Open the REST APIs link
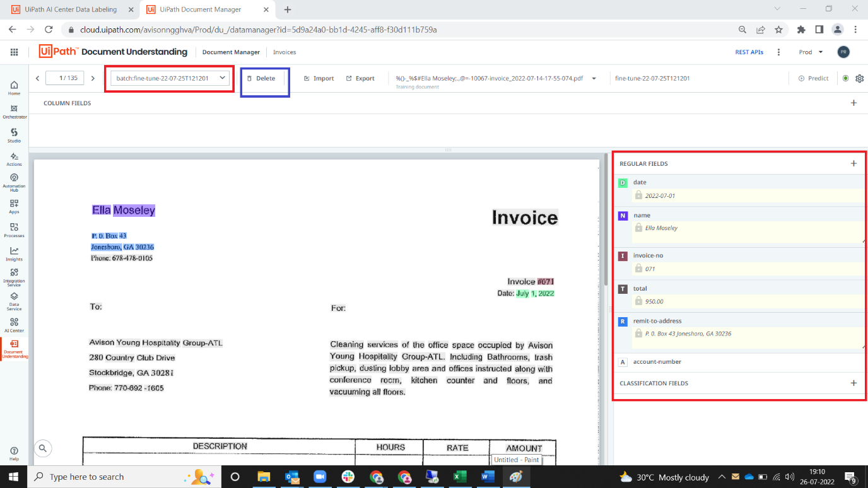Screen dimensions: 868x488 (x=749, y=52)
